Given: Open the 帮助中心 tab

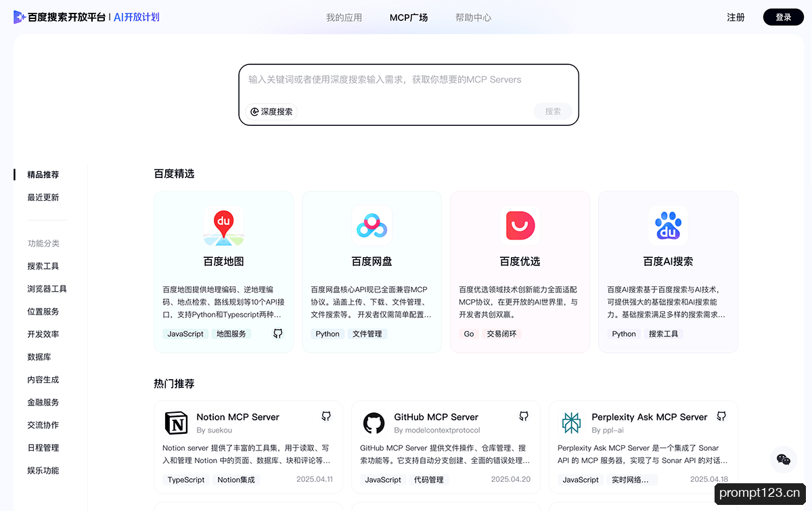Looking at the screenshot, I should click(474, 18).
